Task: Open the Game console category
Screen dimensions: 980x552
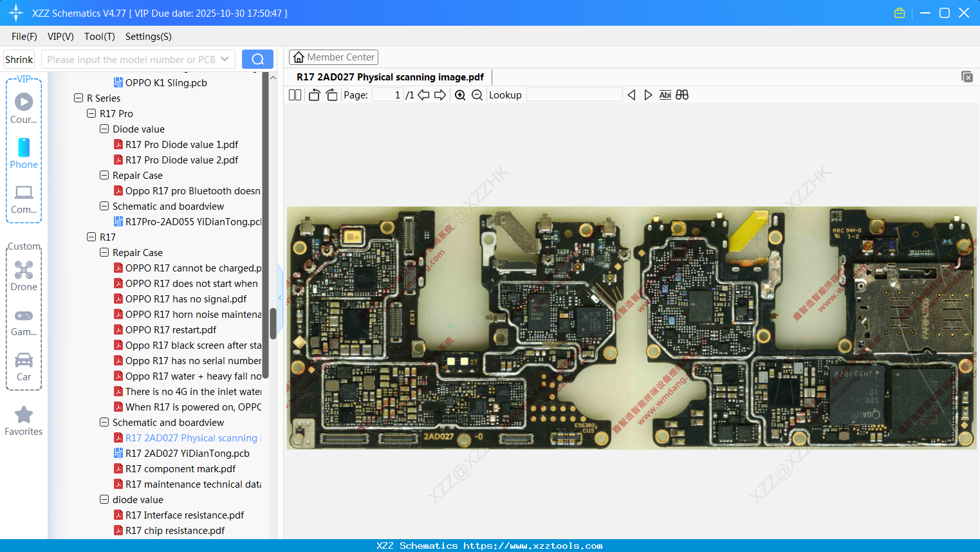Action: pos(24,322)
